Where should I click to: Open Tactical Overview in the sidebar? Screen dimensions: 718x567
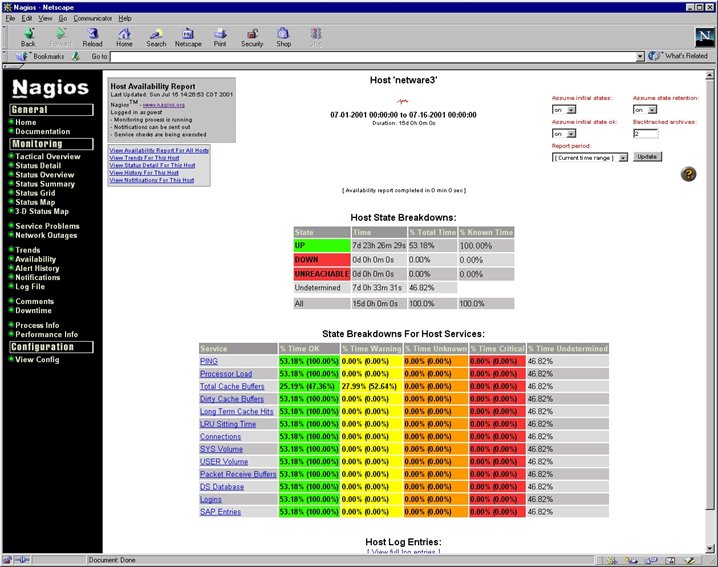coord(48,157)
